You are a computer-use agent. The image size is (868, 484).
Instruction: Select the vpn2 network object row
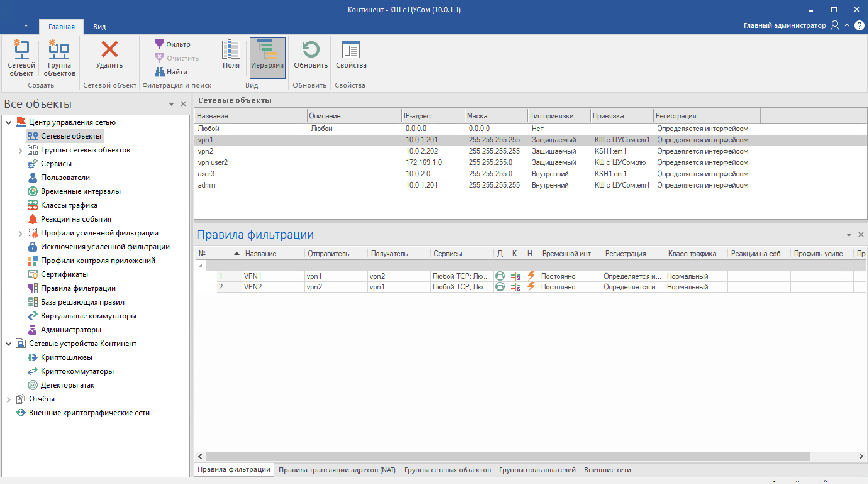(x=206, y=151)
